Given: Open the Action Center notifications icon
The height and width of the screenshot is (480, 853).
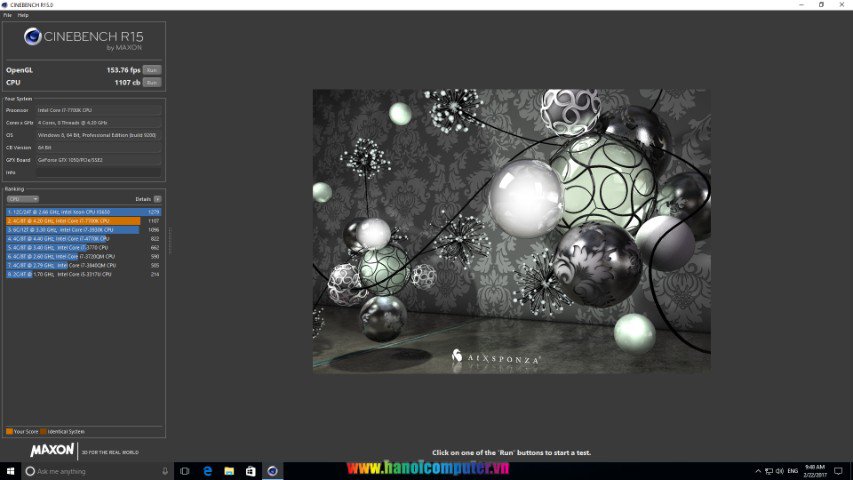Looking at the screenshot, I should click(x=838, y=471).
